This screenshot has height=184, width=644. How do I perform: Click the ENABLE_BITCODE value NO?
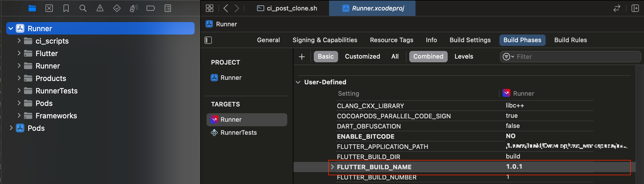point(510,136)
